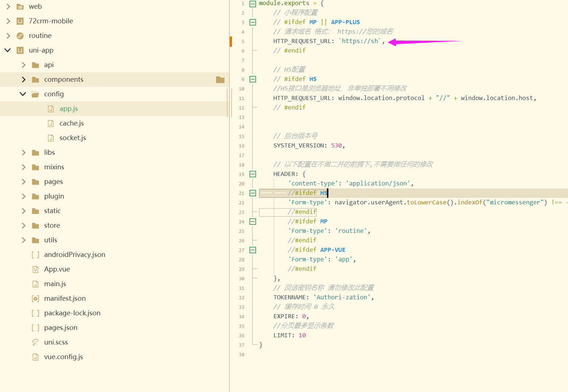Click the store folder icon
This screenshot has height=392, width=568.
point(35,226)
